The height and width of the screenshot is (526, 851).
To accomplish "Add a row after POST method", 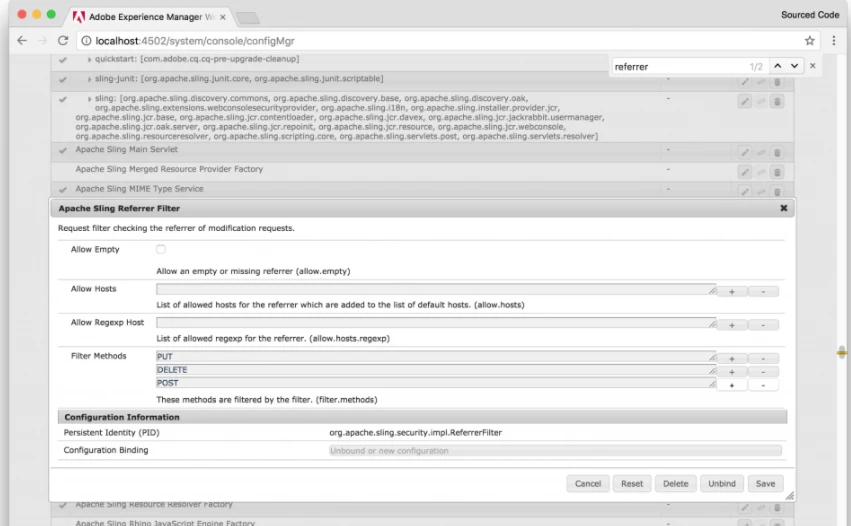I will [732, 385].
